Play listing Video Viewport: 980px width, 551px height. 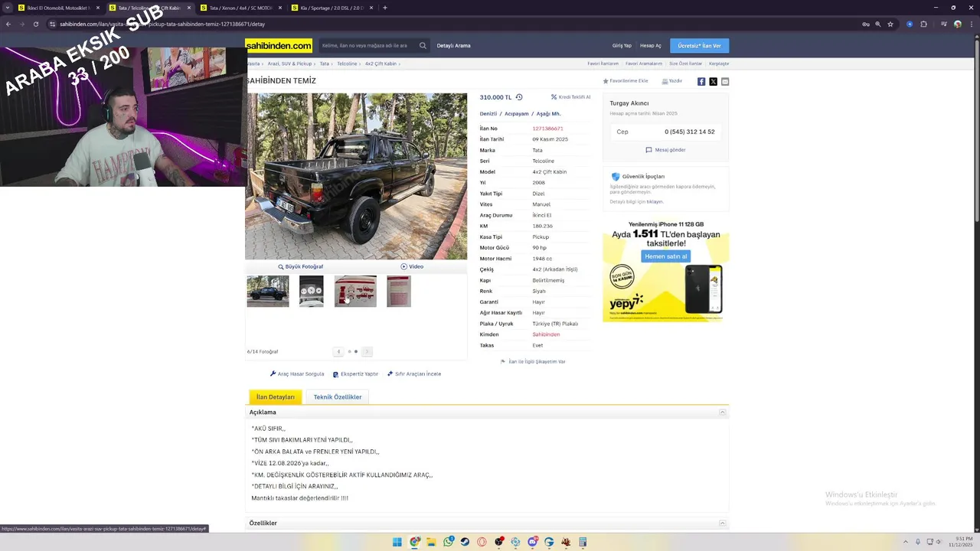coord(412,266)
